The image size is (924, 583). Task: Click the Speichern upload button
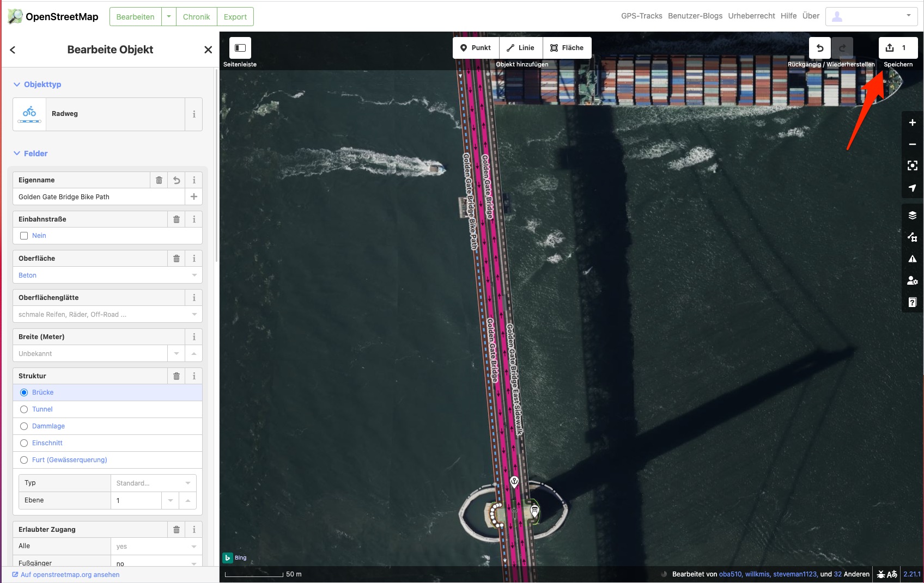pyautogui.click(x=898, y=48)
